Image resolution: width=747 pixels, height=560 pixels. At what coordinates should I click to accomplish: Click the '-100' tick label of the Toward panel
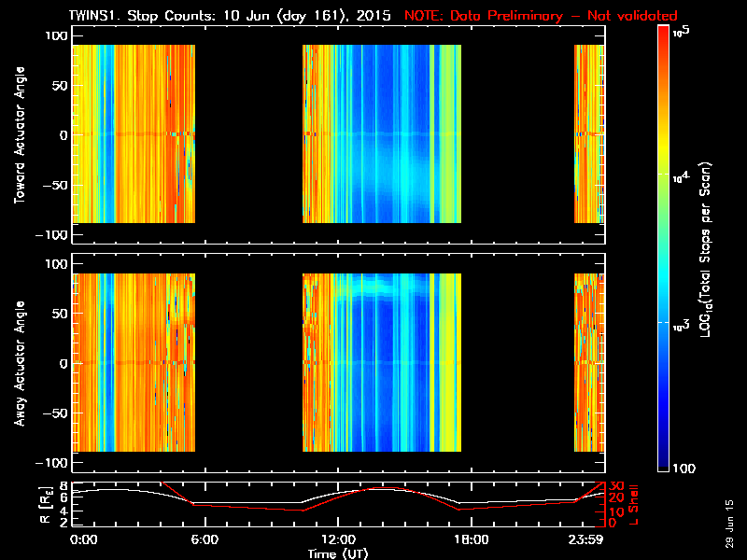click(51, 235)
